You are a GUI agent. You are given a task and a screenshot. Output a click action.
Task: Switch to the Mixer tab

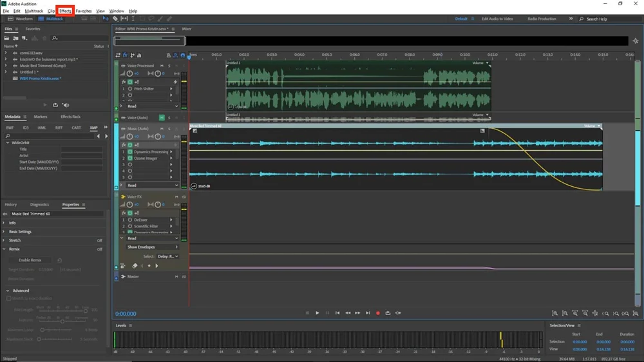click(187, 29)
